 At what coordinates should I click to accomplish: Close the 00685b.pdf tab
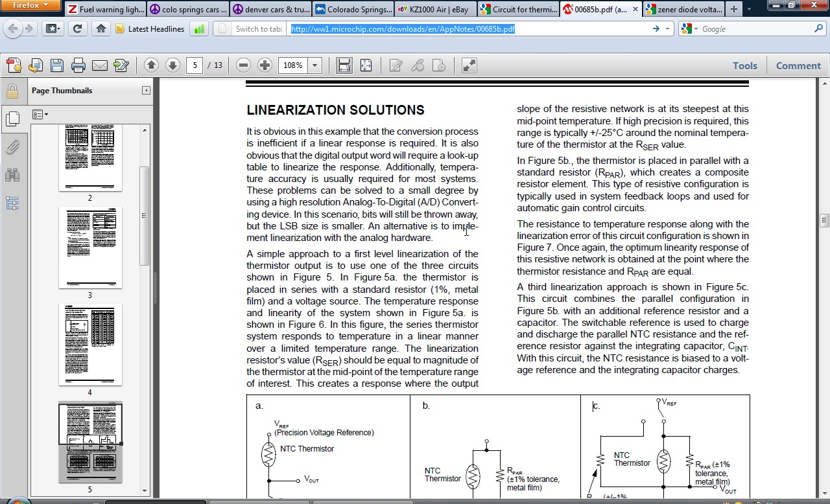click(x=634, y=10)
